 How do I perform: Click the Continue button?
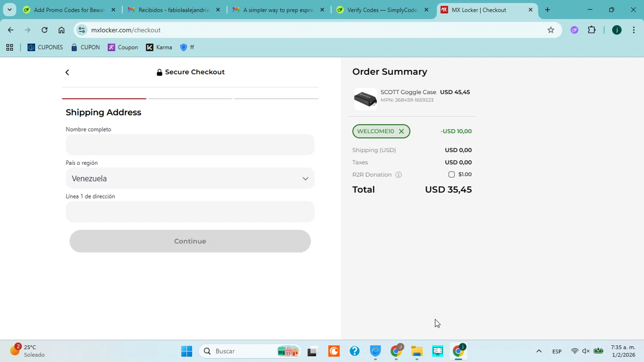190,241
